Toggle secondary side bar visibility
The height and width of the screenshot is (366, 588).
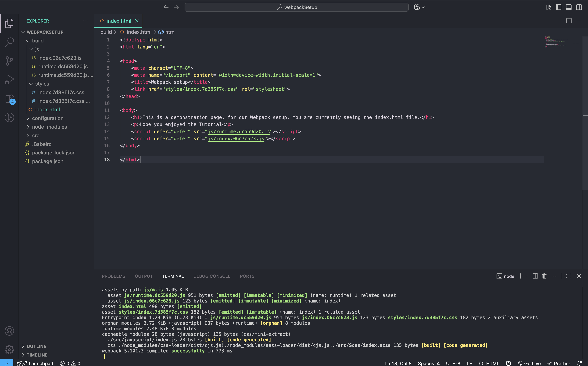[579, 7]
